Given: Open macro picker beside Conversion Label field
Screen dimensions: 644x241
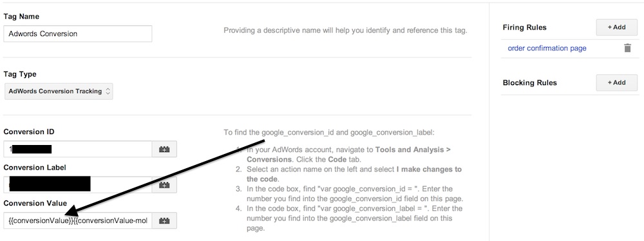Looking at the screenshot, I should pos(164,185).
